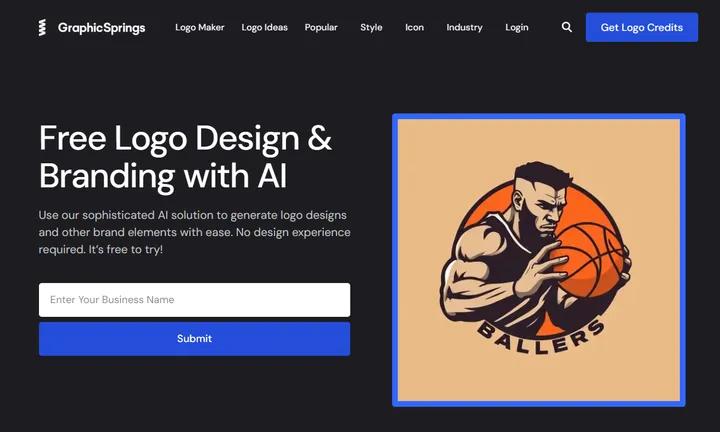This screenshot has width=720, height=432.
Task: Open the Icon navigation menu
Action: coord(414,28)
